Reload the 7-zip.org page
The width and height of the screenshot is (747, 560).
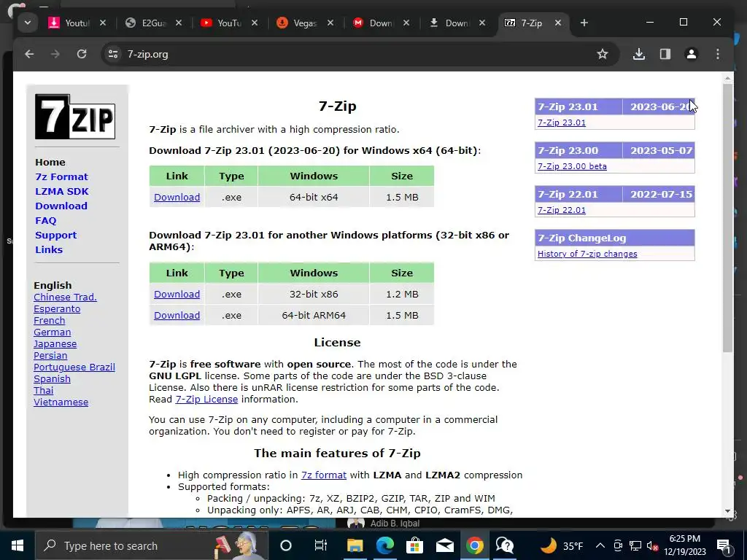coord(82,54)
